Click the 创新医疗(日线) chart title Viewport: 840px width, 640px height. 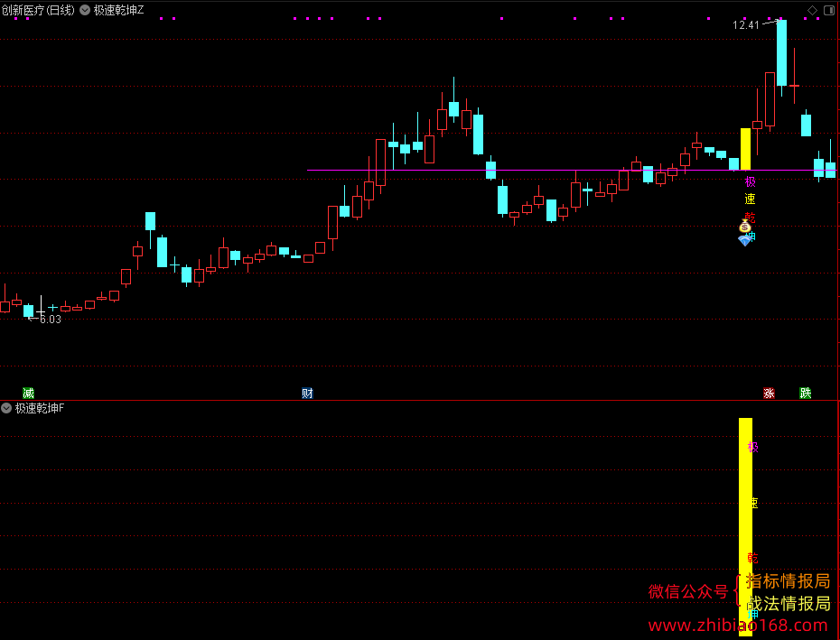click(38, 10)
